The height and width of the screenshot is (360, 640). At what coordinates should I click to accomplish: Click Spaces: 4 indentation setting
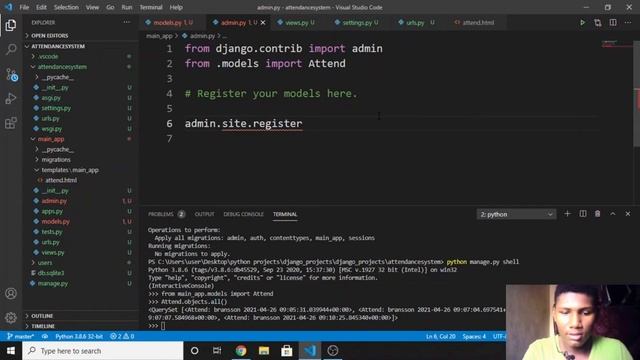coord(474,336)
